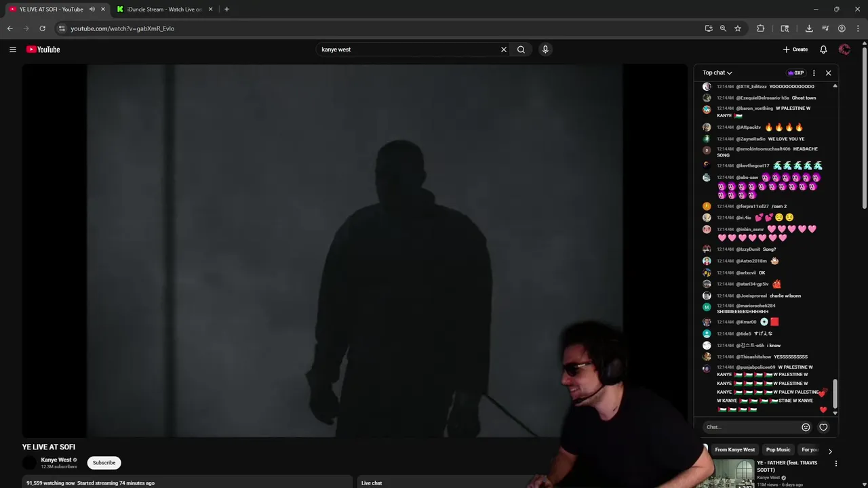
Task: Open live chat three-dot options
Action: [814, 73]
